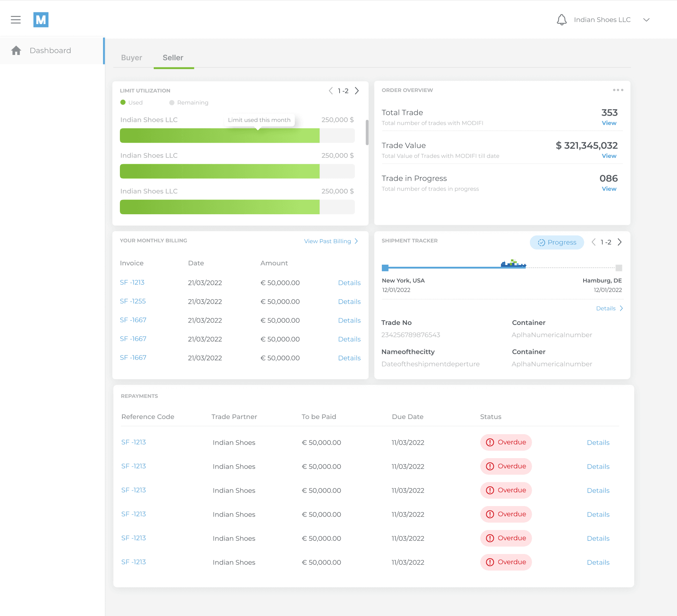Click the Dashboard home icon
The image size is (677, 616).
click(16, 50)
